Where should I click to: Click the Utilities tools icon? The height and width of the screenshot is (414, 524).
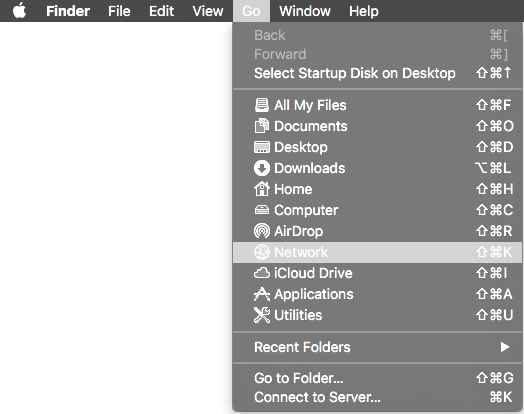tap(262, 315)
